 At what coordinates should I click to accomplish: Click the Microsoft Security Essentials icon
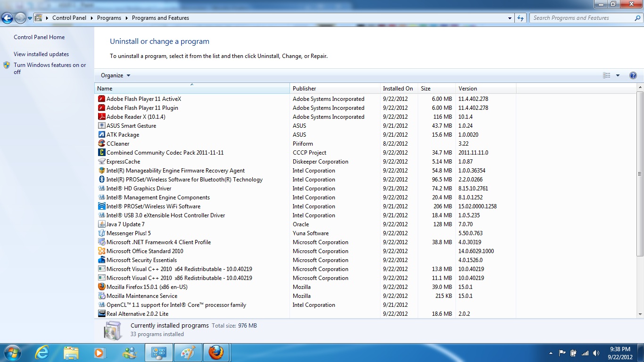point(101,260)
